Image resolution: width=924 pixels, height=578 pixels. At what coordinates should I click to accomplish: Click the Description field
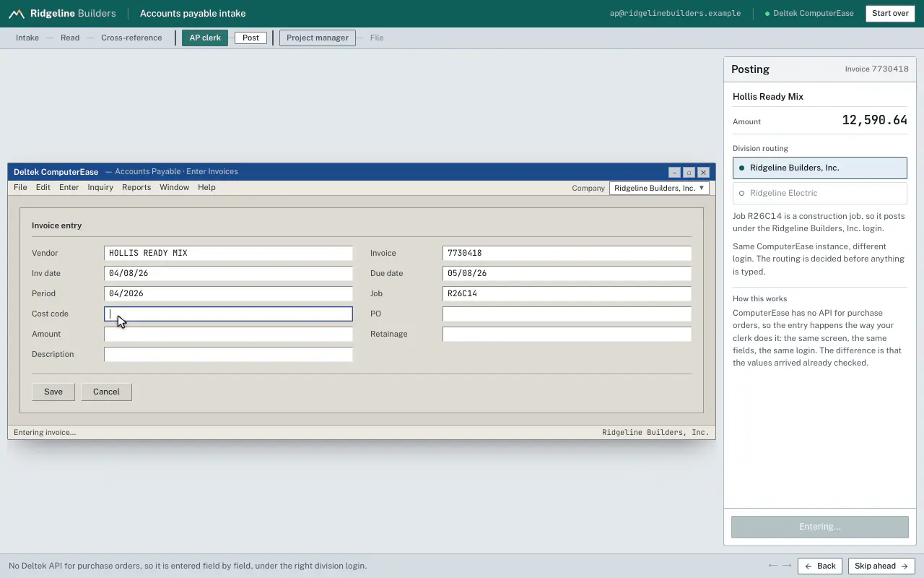(x=228, y=354)
